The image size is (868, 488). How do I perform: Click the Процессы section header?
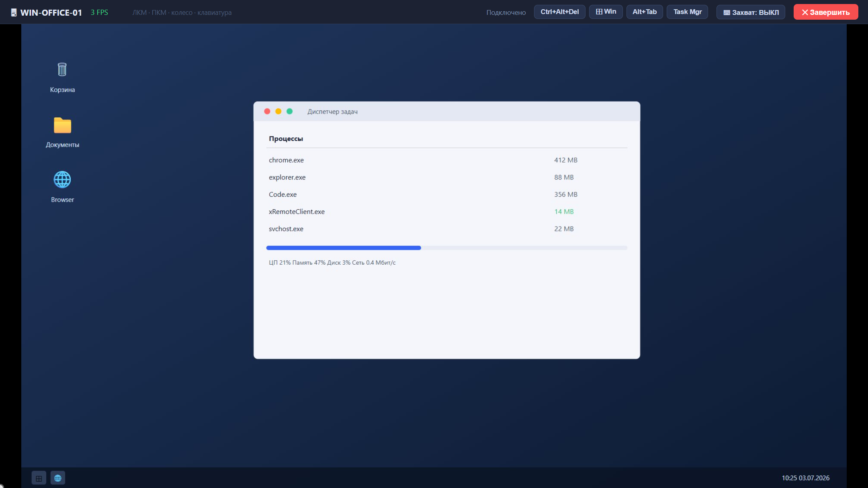click(286, 139)
